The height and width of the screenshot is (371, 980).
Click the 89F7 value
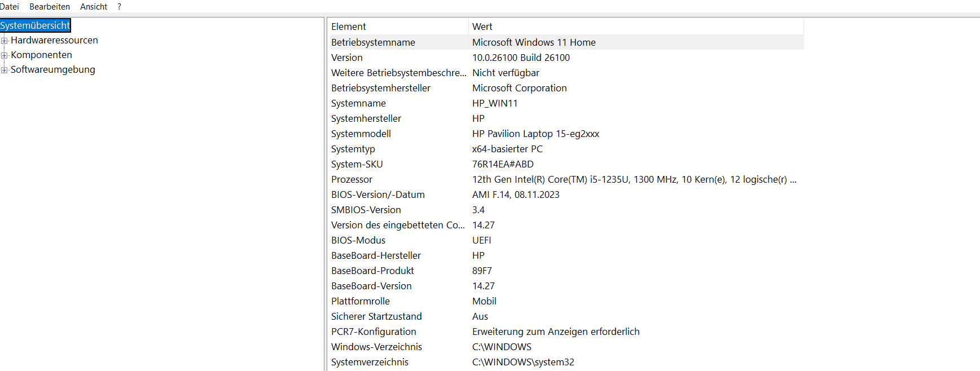click(482, 271)
